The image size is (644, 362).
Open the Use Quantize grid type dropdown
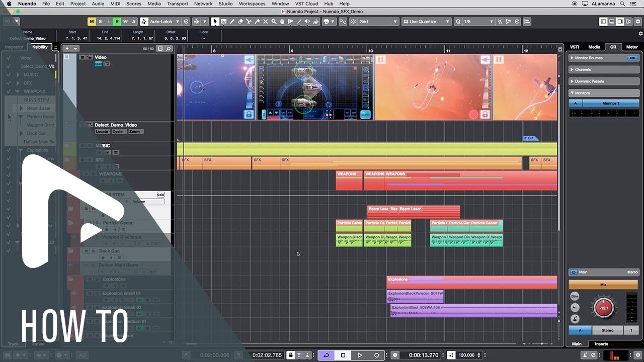pos(427,22)
